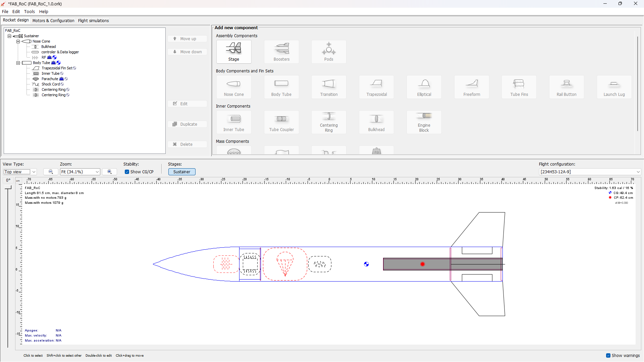Add a Nose Cone component
The width and height of the screenshot is (644, 362).
[234, 87]
